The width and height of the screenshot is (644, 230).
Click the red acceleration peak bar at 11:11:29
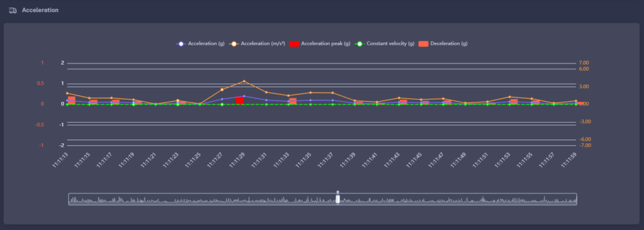tap(240, 101)
